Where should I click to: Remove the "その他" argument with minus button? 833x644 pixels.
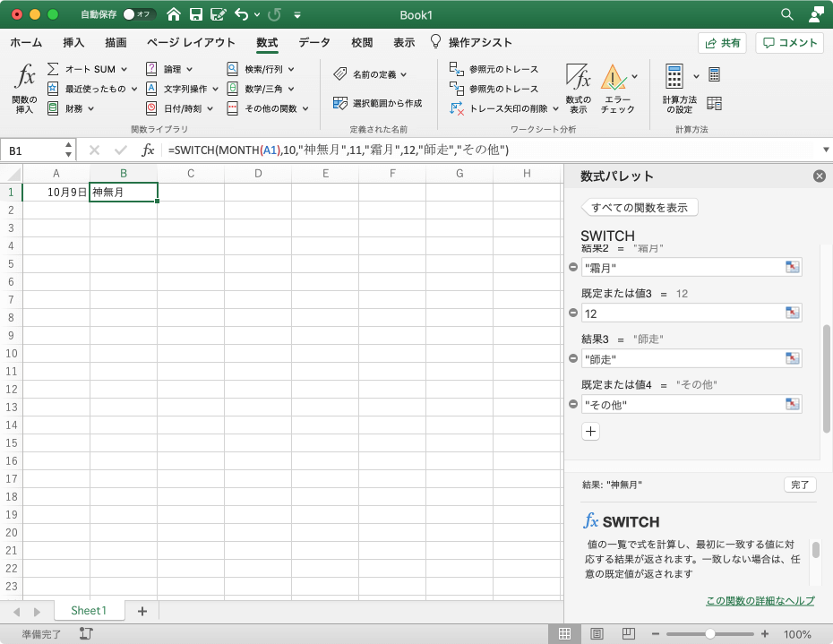click(573, 404)
